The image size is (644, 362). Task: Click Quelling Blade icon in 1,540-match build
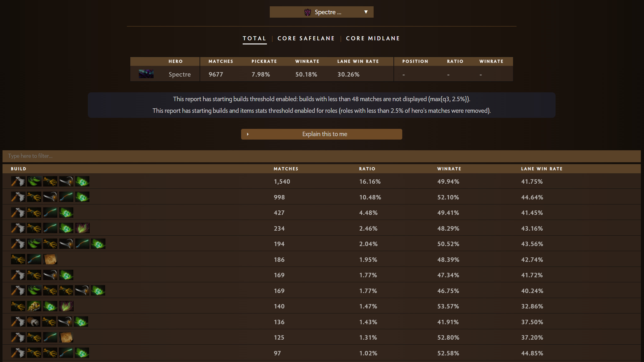click(x=18, y=181)
